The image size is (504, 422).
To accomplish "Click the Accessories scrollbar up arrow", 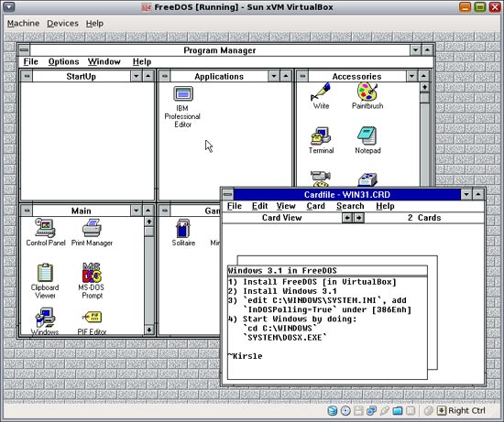I will tap(424, 87).
